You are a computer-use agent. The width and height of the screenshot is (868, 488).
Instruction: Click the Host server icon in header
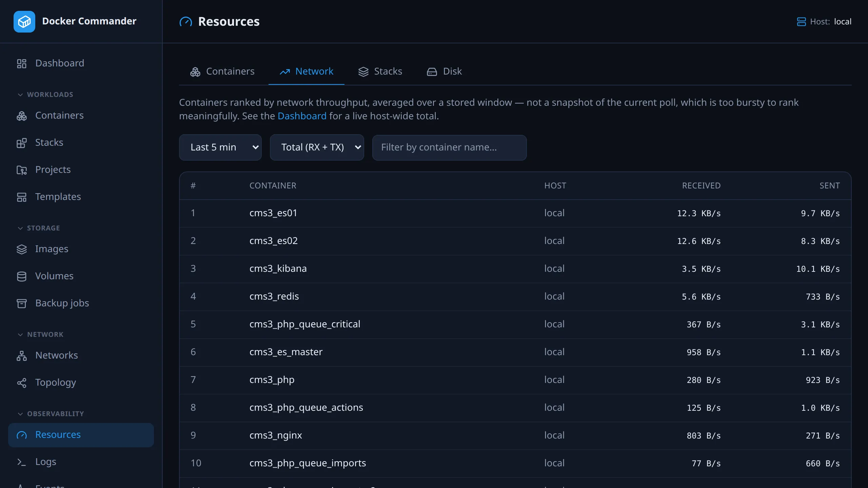pyautogui.click(x=801, y=22)
